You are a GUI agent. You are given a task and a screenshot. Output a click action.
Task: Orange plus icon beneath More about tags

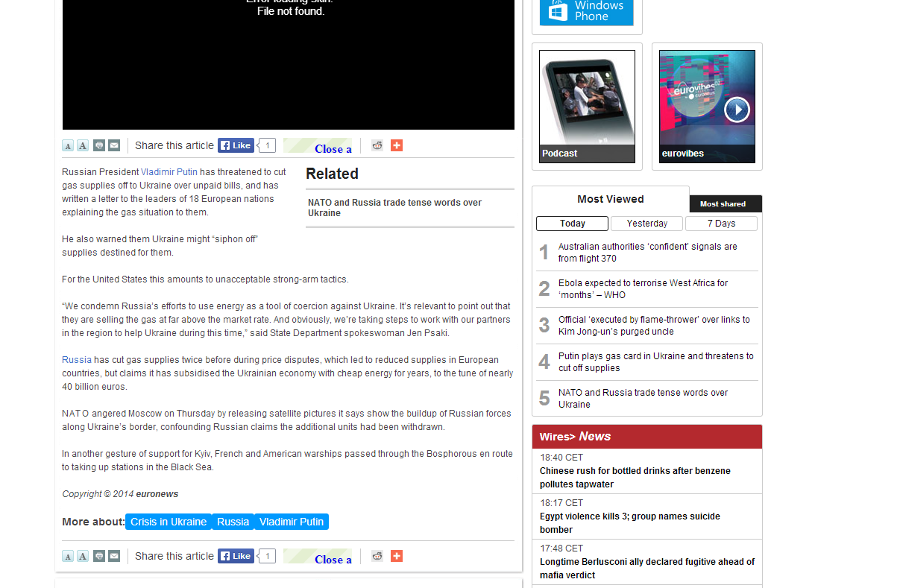tap(397, 556)
